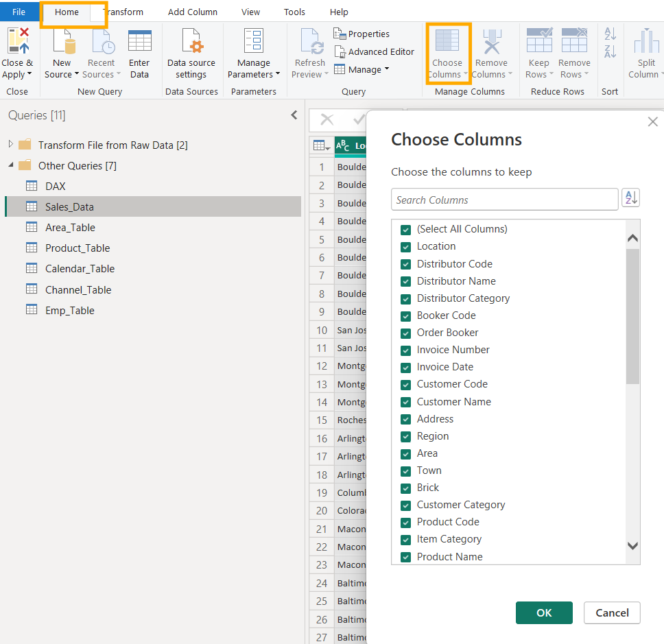Collapse the Other Queries folder
664x644 pixels.
click(11, 165)
